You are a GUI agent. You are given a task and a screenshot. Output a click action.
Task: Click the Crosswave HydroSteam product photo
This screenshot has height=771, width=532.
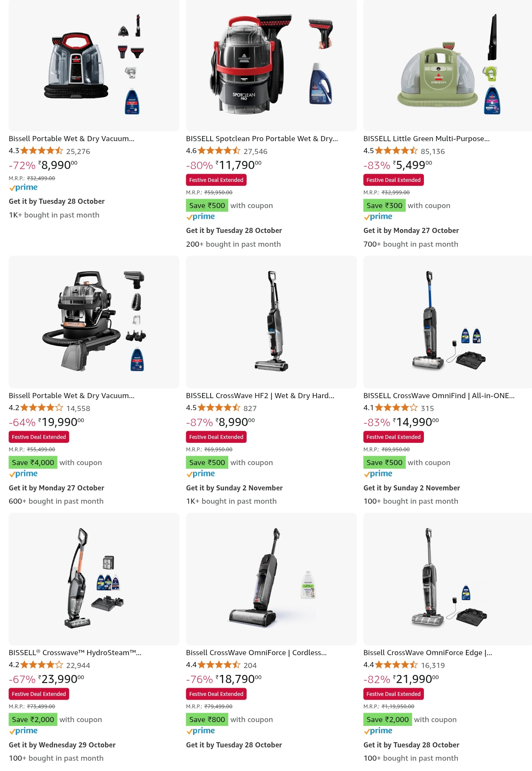[x=94, y=579]
